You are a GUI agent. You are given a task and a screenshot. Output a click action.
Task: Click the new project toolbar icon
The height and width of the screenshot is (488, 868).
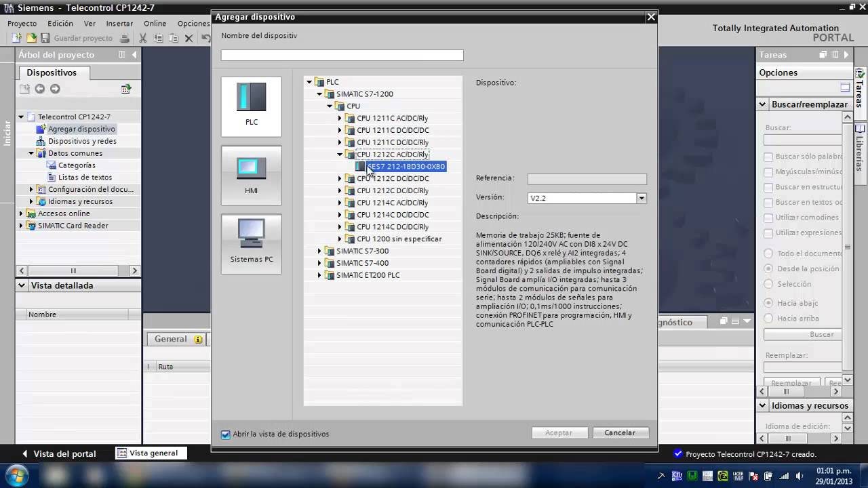click(x=18, y=39)
